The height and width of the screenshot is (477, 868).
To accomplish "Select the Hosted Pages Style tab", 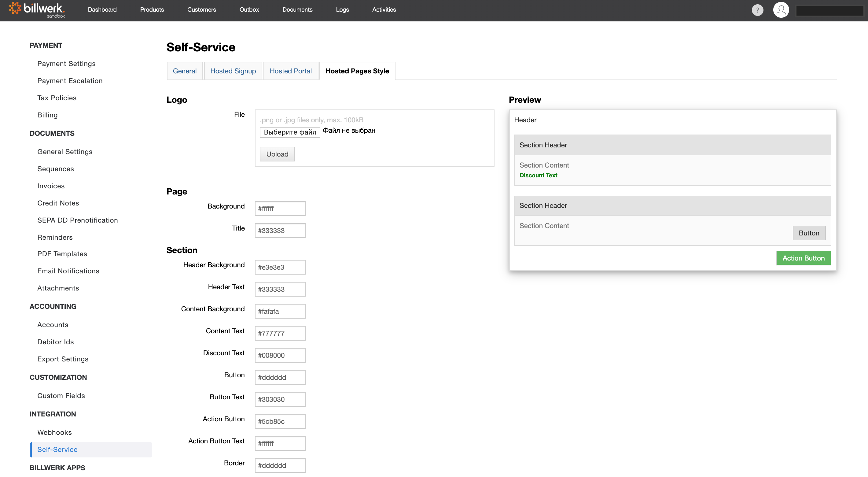I will tap(357, 71).
